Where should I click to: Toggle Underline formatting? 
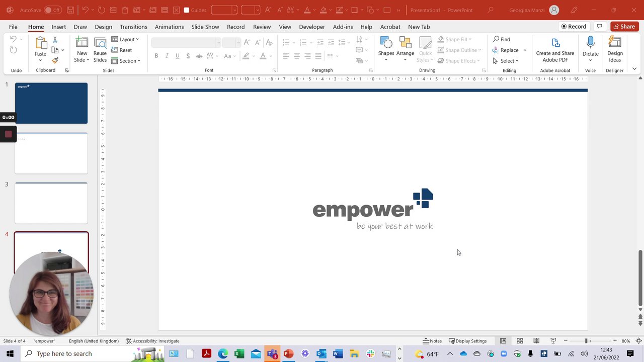[x=177, y=56]
